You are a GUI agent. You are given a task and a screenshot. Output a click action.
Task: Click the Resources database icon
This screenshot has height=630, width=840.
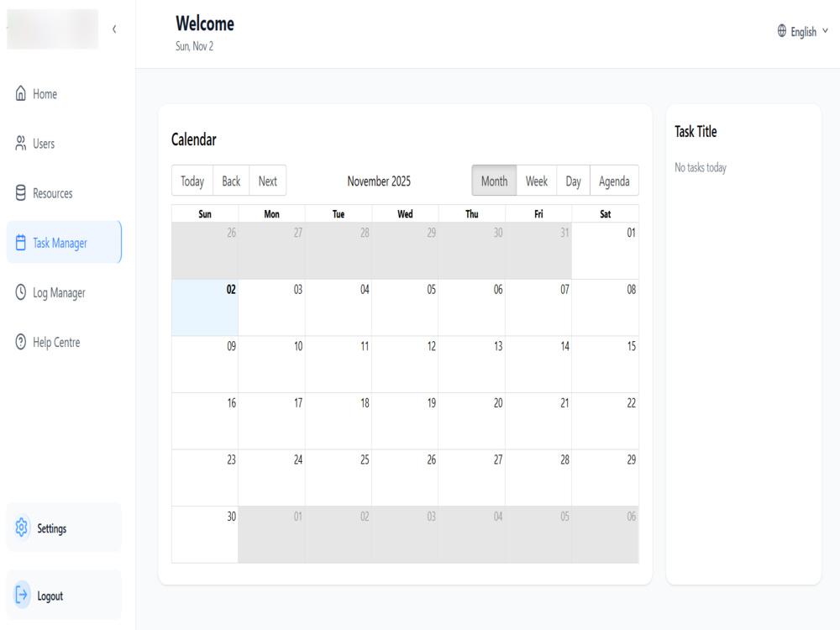[x=20, y=193]
